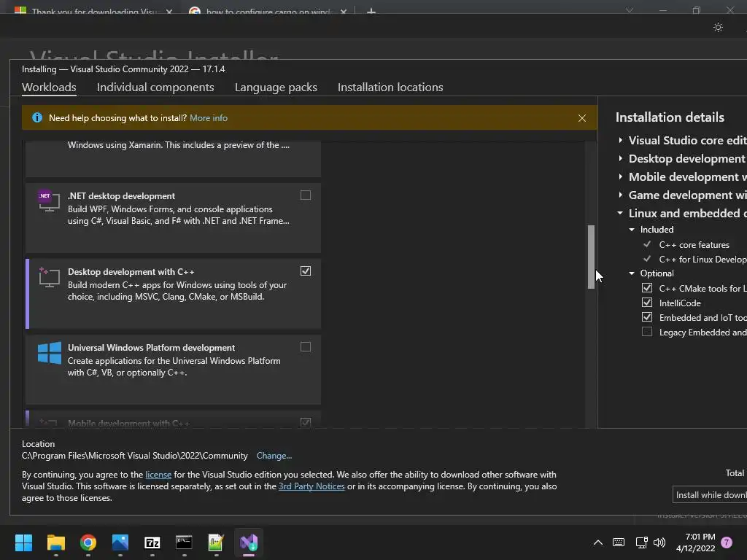Launch the Photos app taskbar icon

(120, 542)
